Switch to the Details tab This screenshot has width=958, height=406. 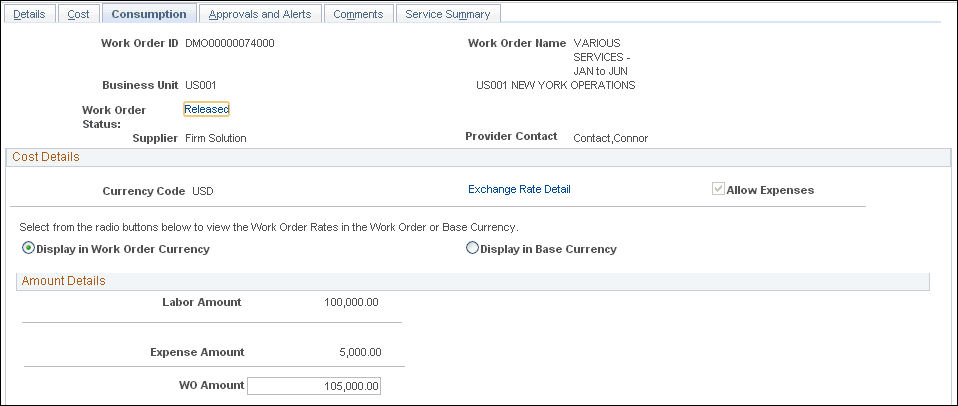29,14
